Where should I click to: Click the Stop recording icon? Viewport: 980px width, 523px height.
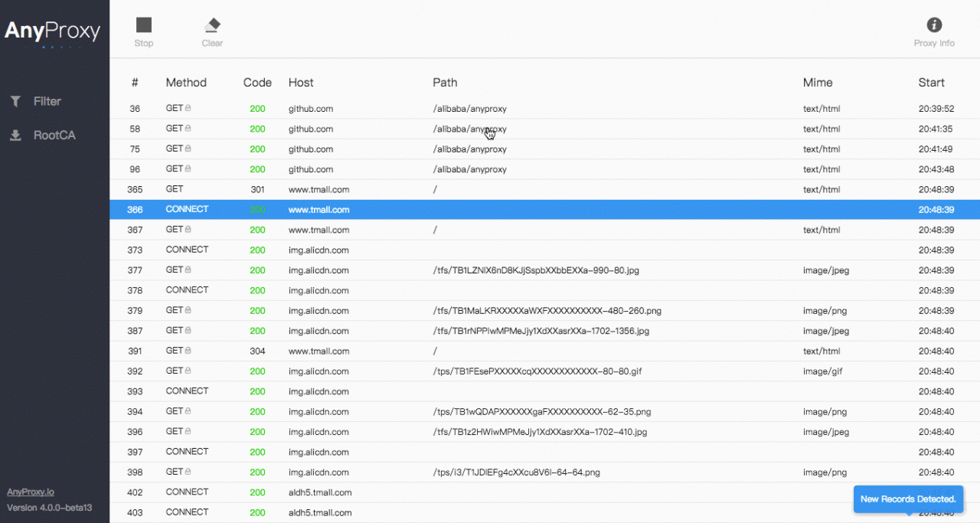[x=144, y=26]
